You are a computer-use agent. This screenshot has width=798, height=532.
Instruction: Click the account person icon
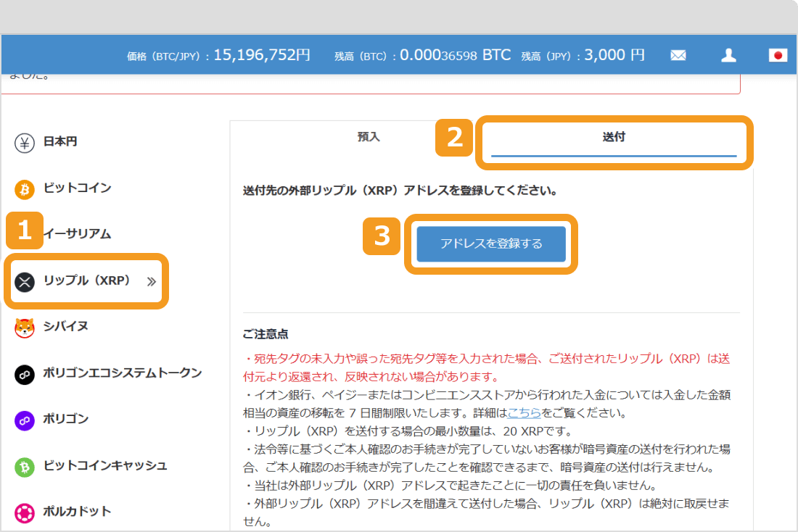(728, 54)
